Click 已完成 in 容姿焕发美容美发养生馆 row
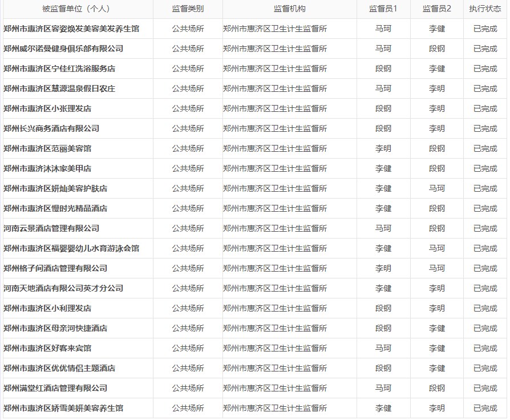 point(485,29)
